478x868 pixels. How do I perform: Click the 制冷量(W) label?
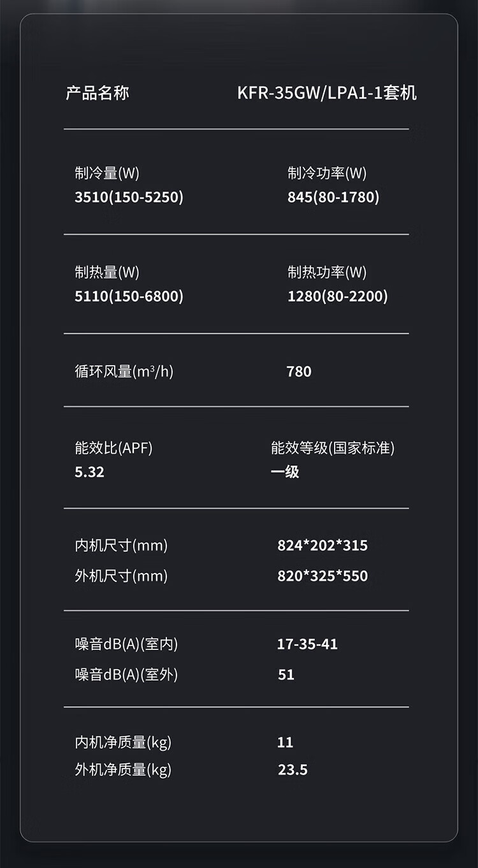(x=106, y=173)
